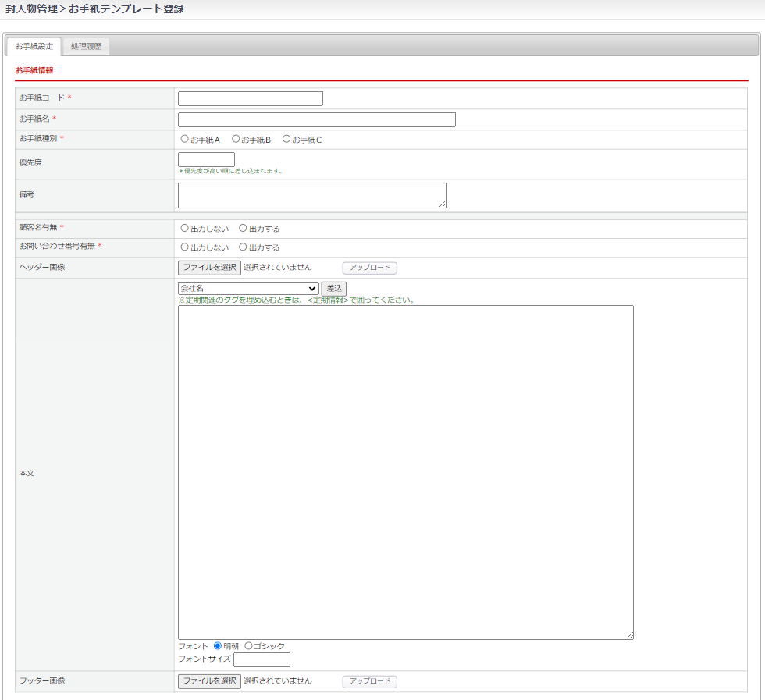Choose file for フッター画像

[209, 680]
